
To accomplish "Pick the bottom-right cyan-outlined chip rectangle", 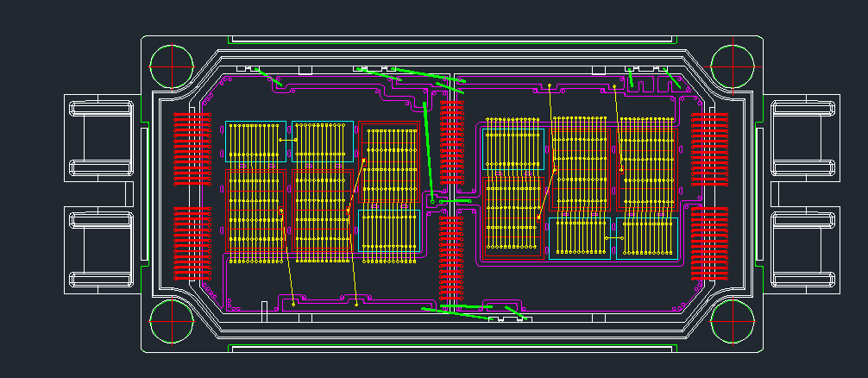I will tap(646, 238).
